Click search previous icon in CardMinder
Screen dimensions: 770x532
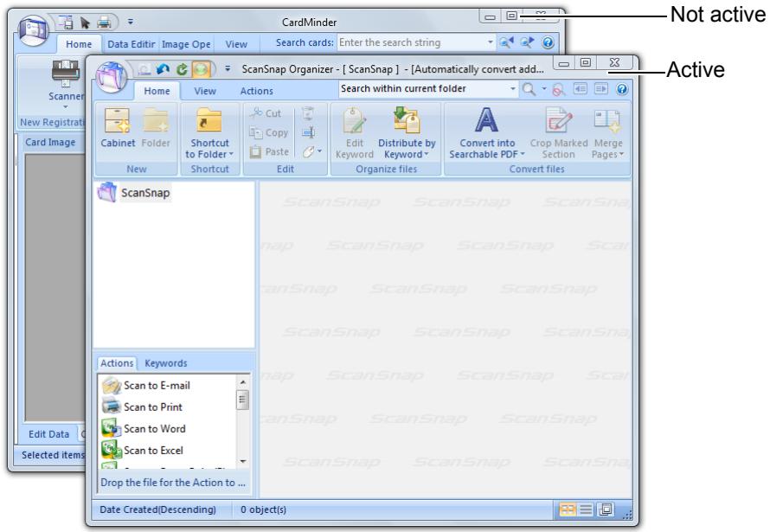pyautogui.click(x=506, y=42)
